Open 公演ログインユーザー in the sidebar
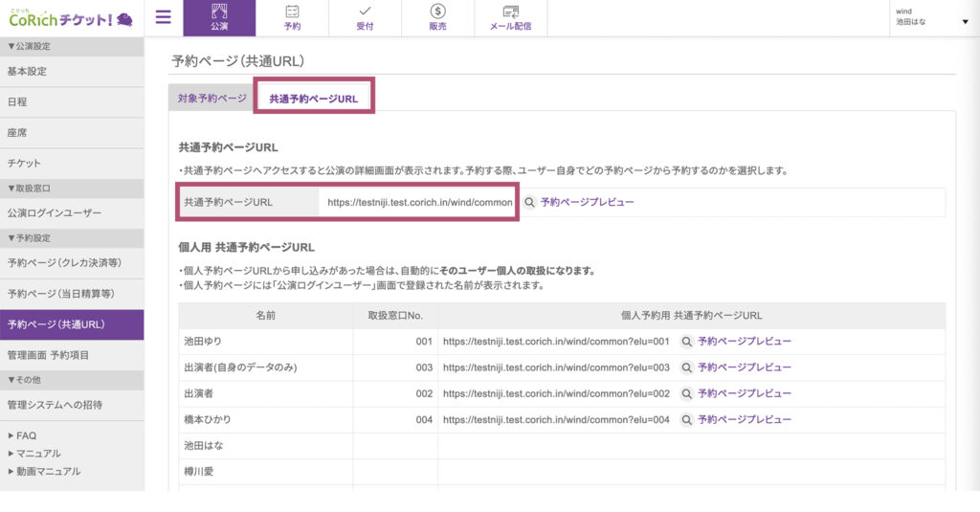Viewport: 980px width, 512px height. (54, 212)
